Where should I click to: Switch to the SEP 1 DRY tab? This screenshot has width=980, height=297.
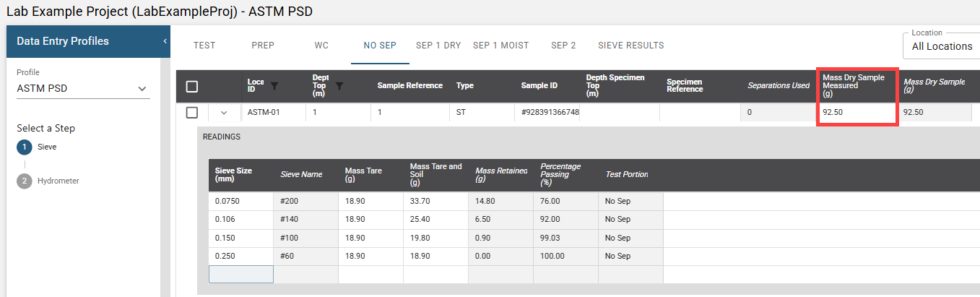(x=438, y=46)
